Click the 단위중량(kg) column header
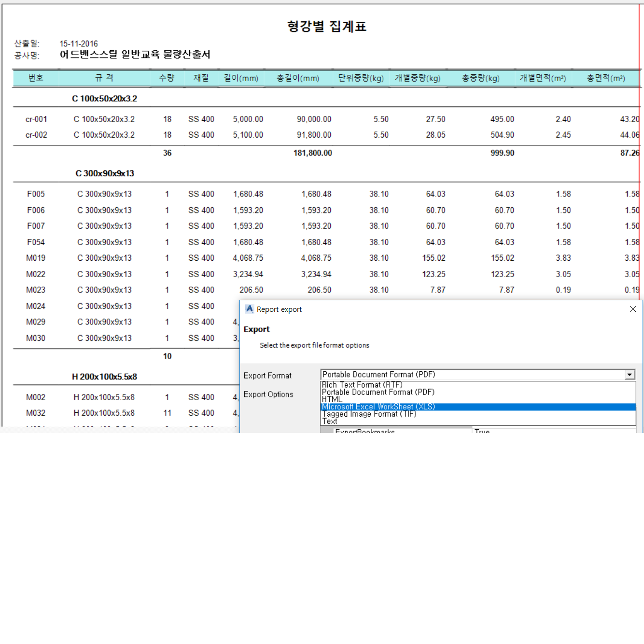 coord(361,78)
